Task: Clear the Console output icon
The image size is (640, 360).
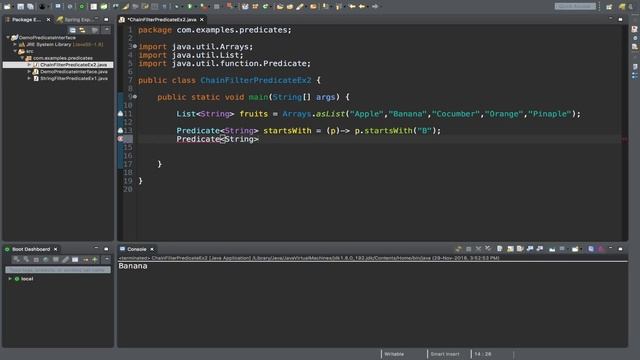Action: (x=500, y=249)
